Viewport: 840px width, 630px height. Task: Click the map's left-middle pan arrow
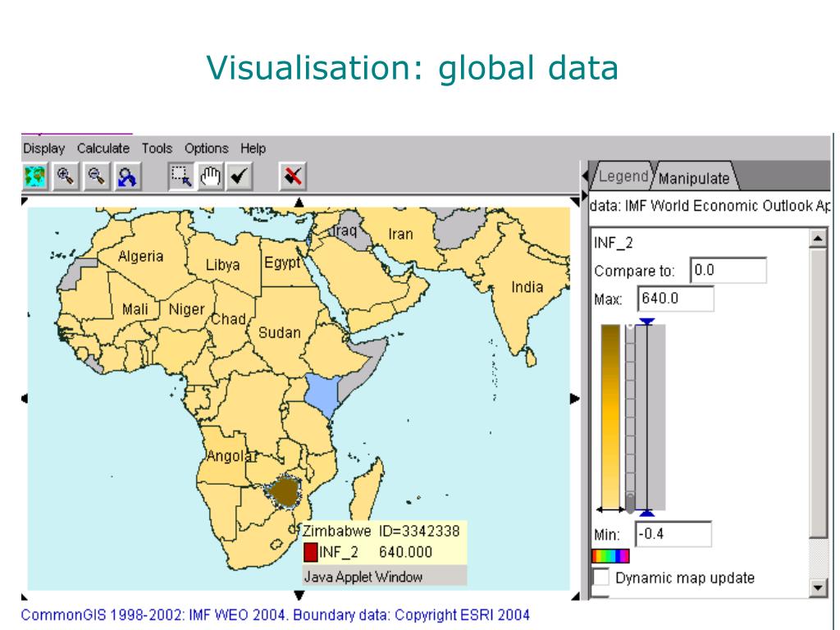coord(25,398)
